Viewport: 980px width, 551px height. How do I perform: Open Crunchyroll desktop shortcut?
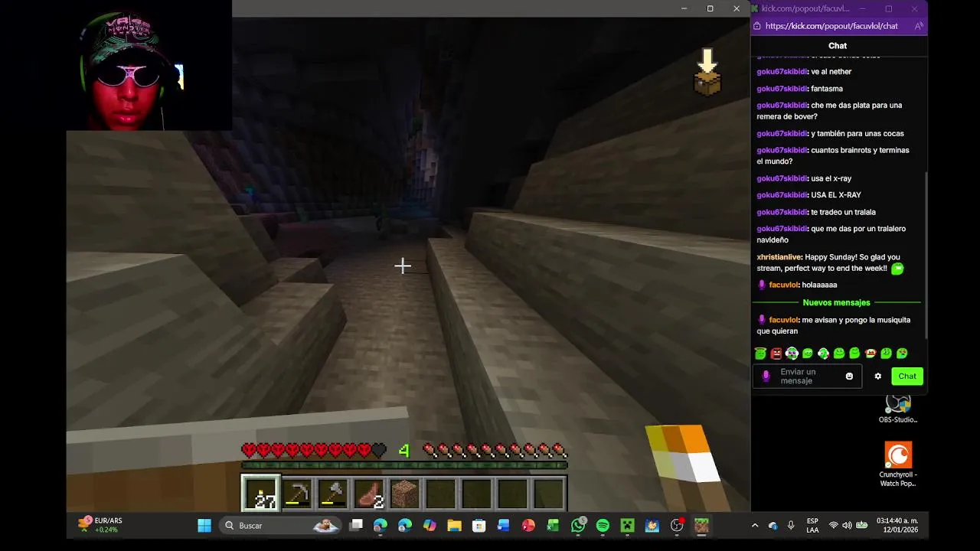[x=898, y=463]
